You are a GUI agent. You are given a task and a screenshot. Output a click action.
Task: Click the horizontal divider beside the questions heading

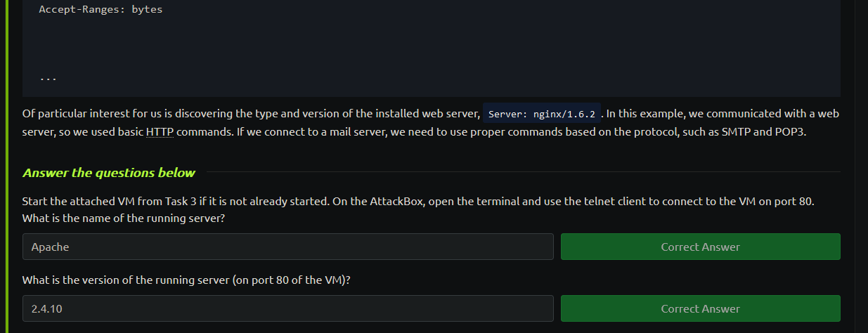click(521, 171)
